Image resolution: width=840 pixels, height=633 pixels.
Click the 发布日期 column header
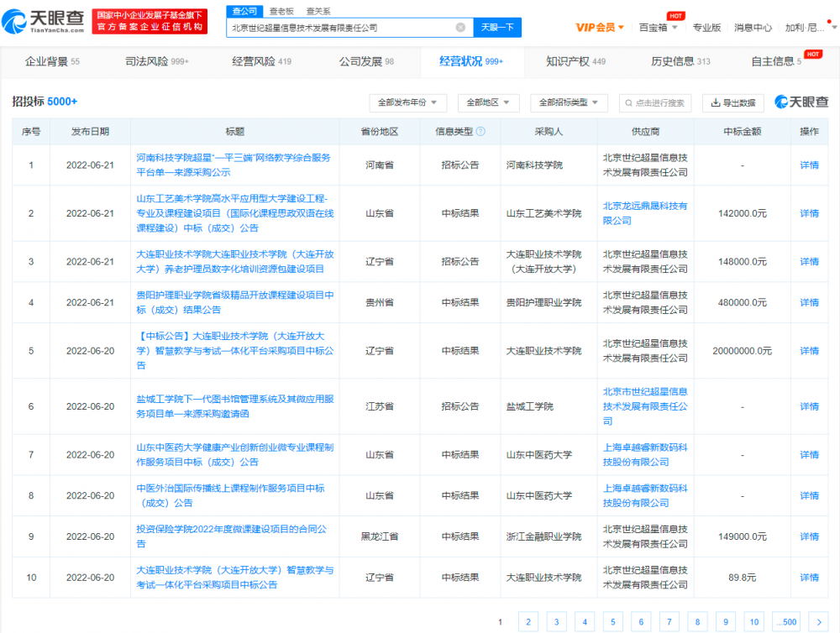(x=90, y=132)
